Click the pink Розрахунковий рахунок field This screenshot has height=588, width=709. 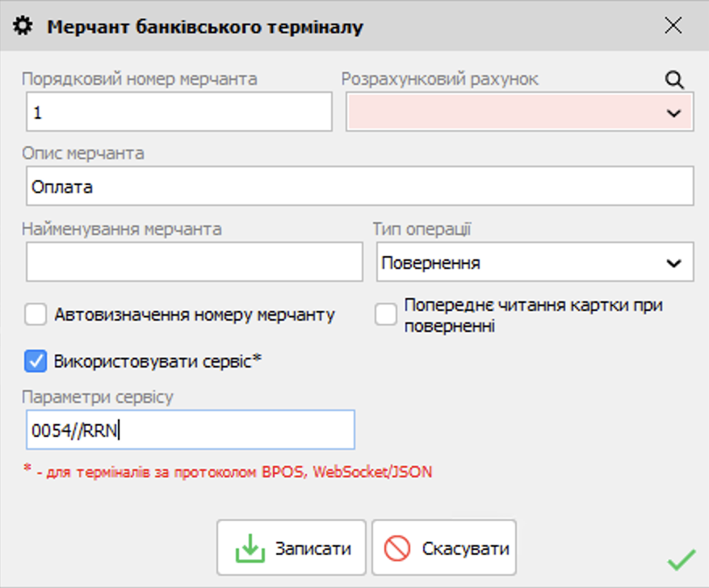click(x=501, y=112)
